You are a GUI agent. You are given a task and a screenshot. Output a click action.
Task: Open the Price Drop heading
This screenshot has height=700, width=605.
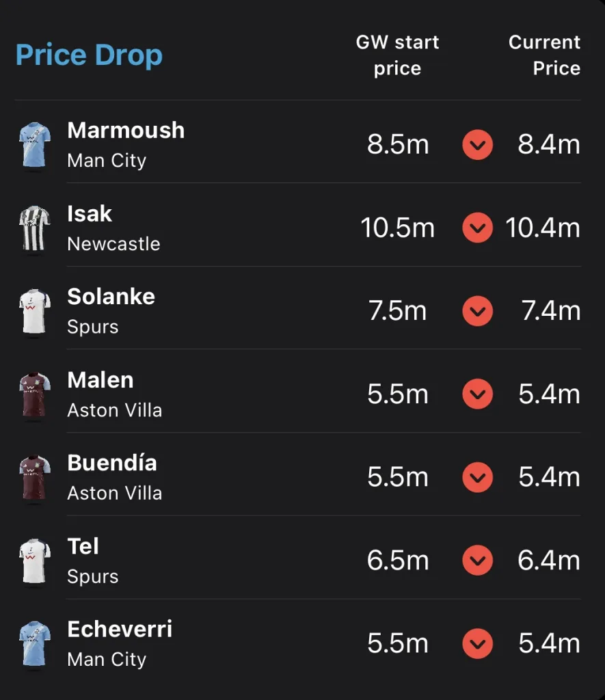click(90, 55)
